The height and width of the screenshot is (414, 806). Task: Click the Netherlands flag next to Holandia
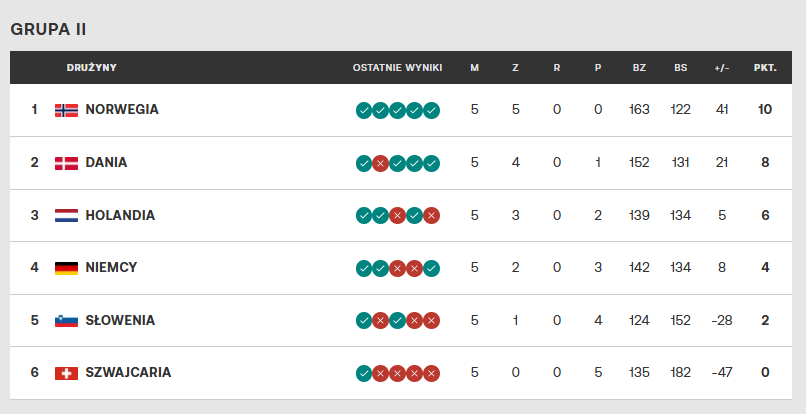(x=66, y=215)
